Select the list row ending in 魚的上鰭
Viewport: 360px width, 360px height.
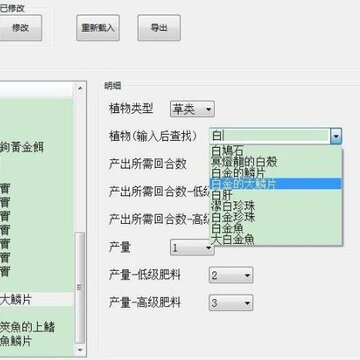tap(37, 327)
